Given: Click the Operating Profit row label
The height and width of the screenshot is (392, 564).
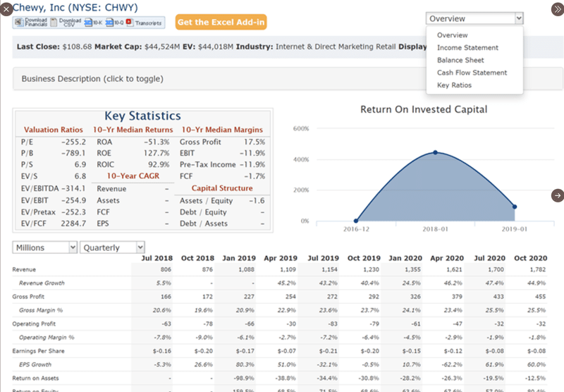Looking at the screenshot, I should (x=34, y=324).
